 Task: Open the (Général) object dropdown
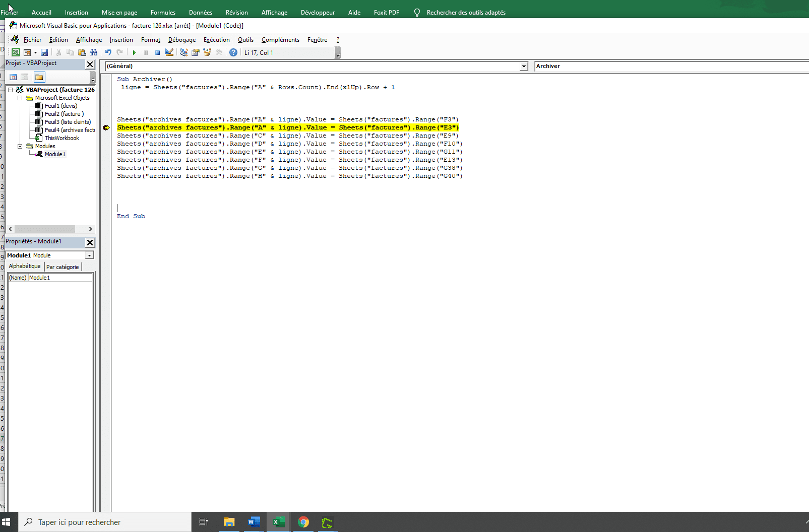tap(524, 66)
